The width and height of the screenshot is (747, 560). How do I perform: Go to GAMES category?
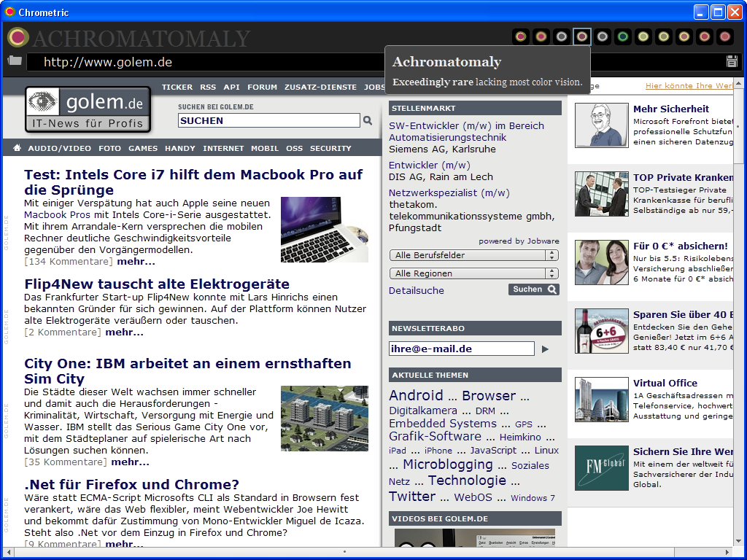coord(143,148)
